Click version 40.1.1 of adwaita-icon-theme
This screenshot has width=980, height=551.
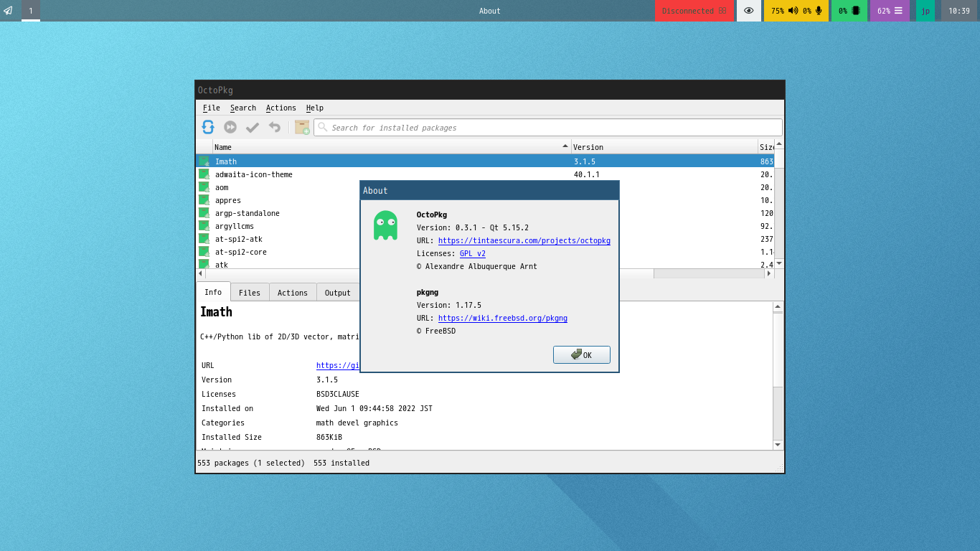pyautogui.click(x=587, y=174)
